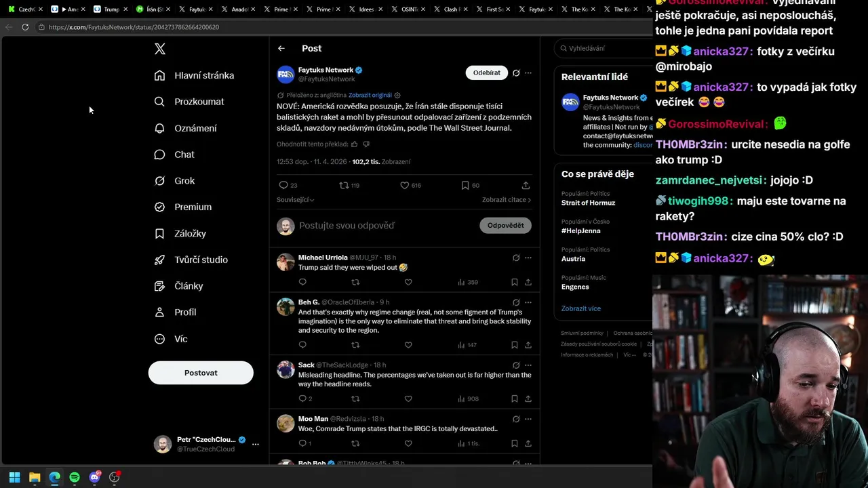
Task: Open more options on Sack's reply
Action: (528, 365)
